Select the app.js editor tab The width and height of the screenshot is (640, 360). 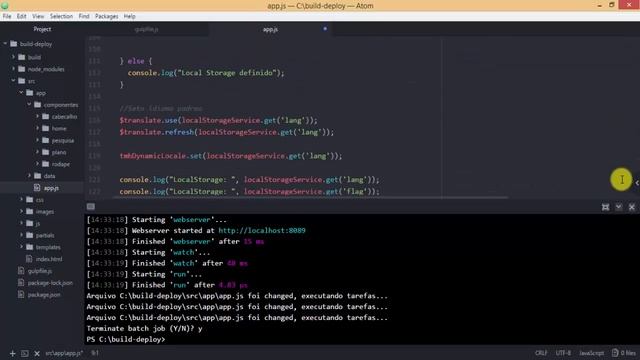(270, 29)
